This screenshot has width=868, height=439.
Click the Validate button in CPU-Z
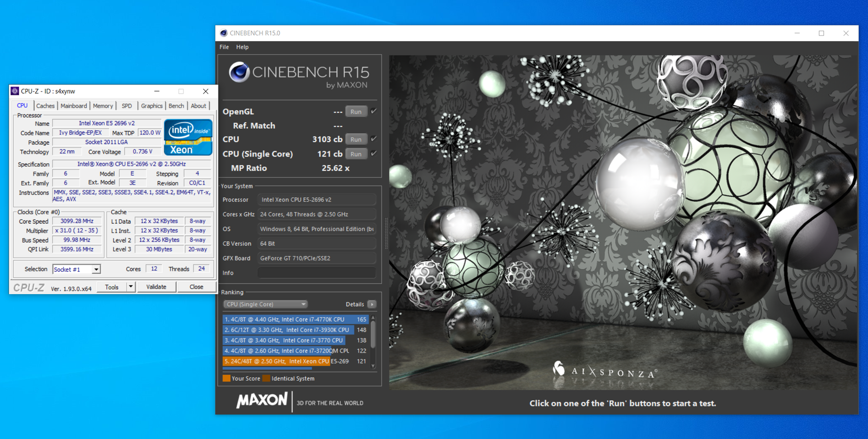pos(156,287)
